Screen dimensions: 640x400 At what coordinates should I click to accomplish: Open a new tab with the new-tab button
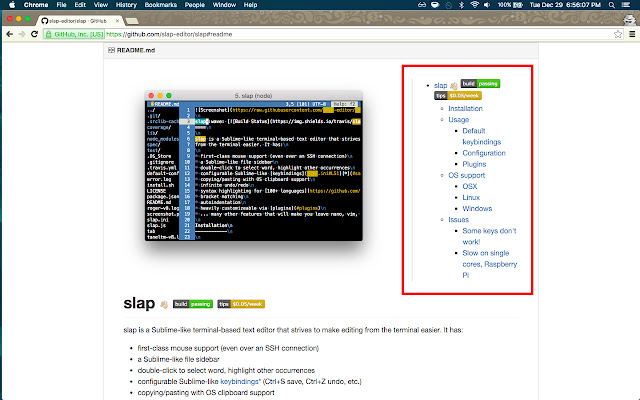point(131,20)
